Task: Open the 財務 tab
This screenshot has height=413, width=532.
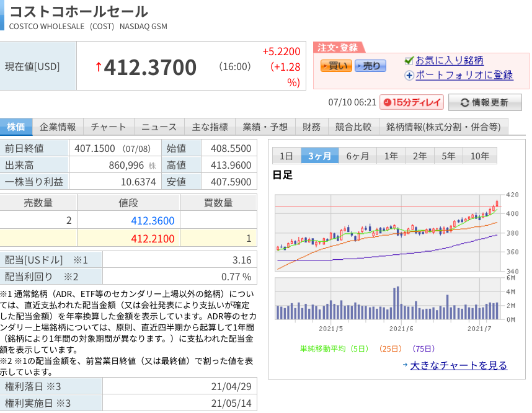Action: [311, 127]
